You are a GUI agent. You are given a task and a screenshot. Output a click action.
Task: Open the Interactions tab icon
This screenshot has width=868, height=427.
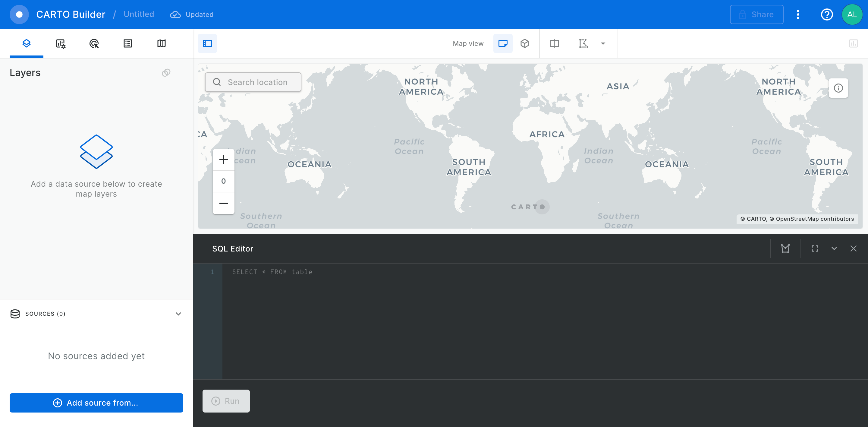click(94, 43)
